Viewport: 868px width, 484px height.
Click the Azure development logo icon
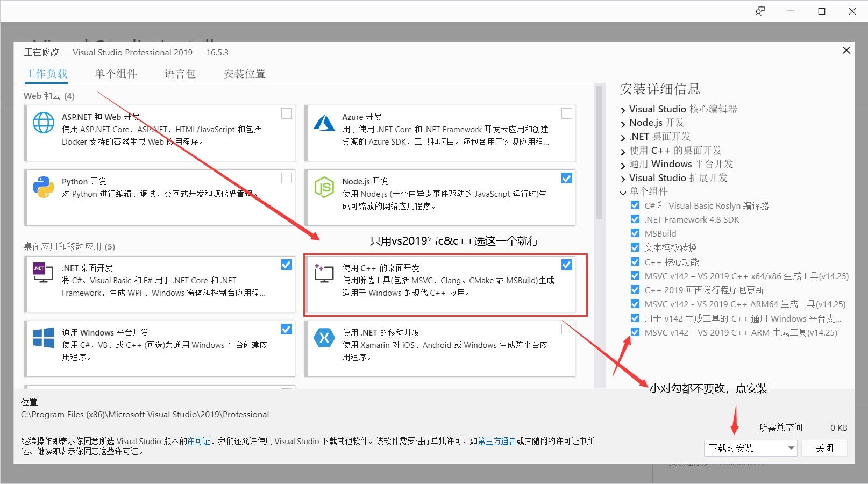click(324, 123)
